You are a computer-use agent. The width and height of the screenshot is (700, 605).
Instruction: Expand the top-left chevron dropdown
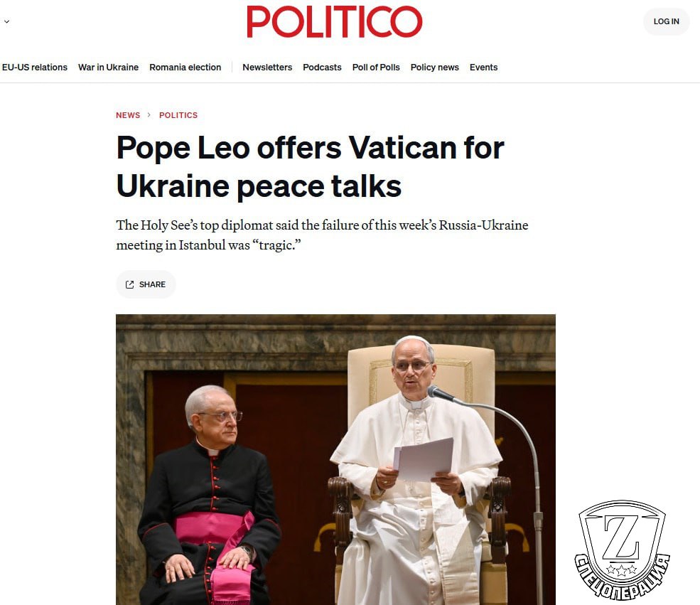pos(6,21)
